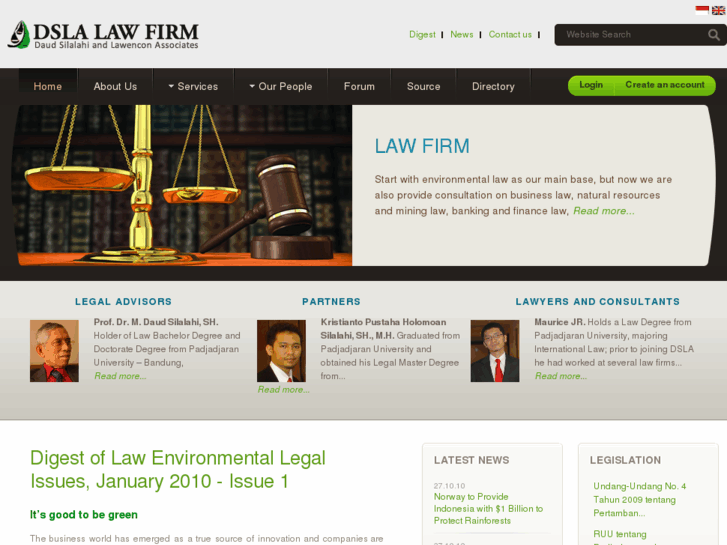Screen dimensions: 727x545
Task: Open Lawyers and Consultants heading
Action: click(x=598, y=301)
